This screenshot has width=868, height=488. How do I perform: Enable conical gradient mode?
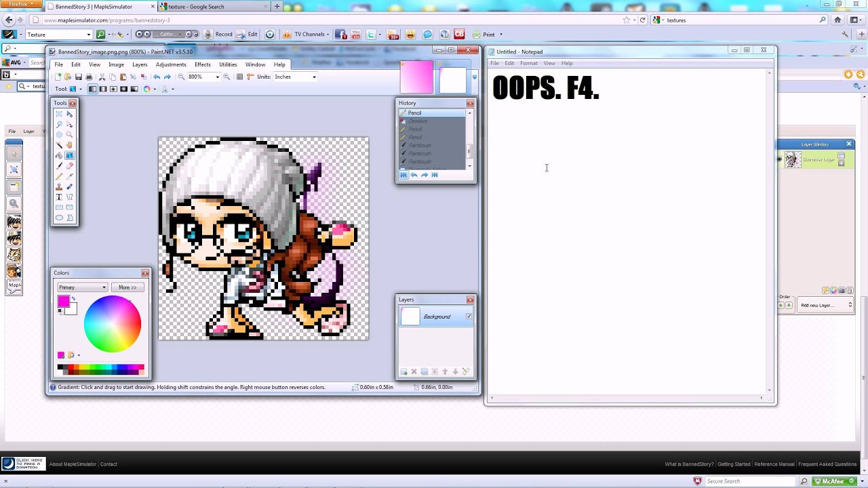[x=134, y=89]
